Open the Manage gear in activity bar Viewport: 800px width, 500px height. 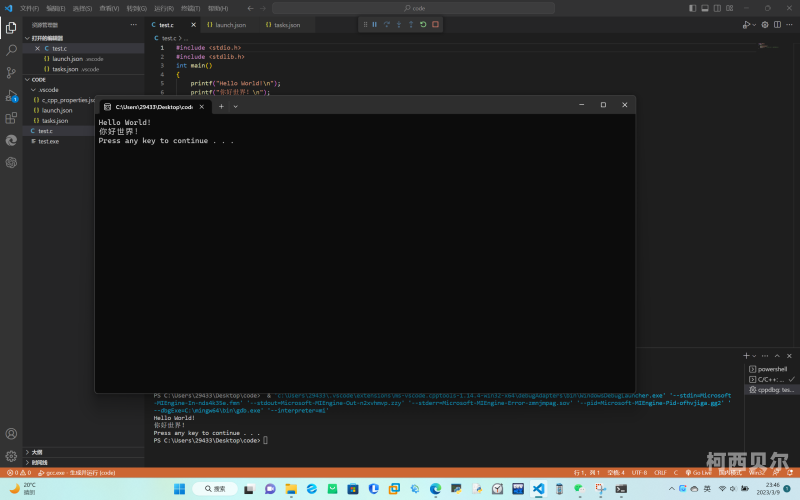click(11, 456)
